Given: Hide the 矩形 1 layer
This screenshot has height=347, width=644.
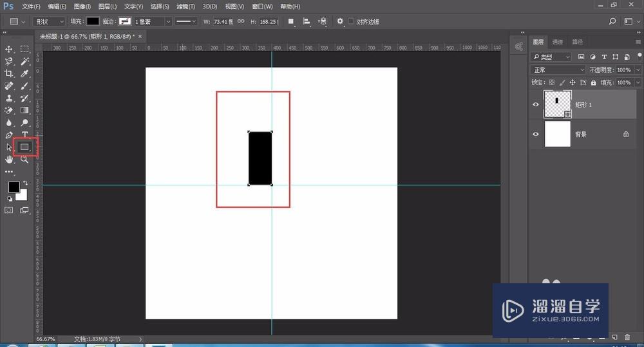Looking at the screenshot, I should click(536, 104).
